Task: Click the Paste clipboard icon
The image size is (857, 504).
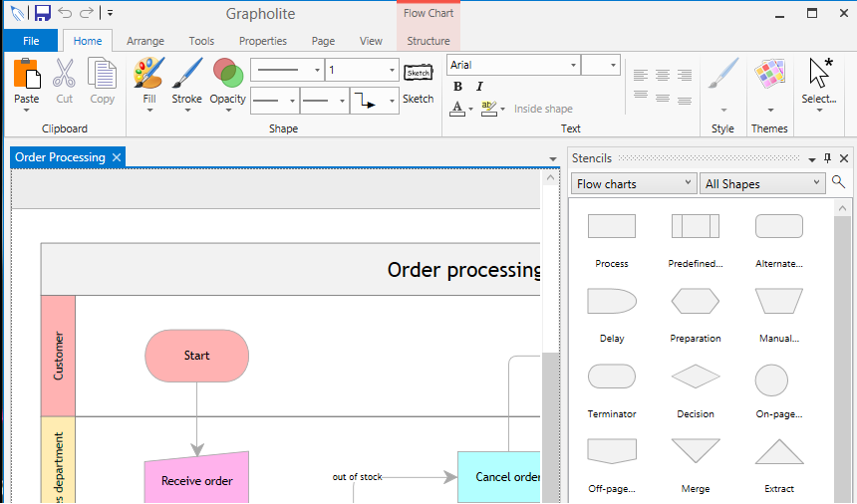Action: point(27,76)
